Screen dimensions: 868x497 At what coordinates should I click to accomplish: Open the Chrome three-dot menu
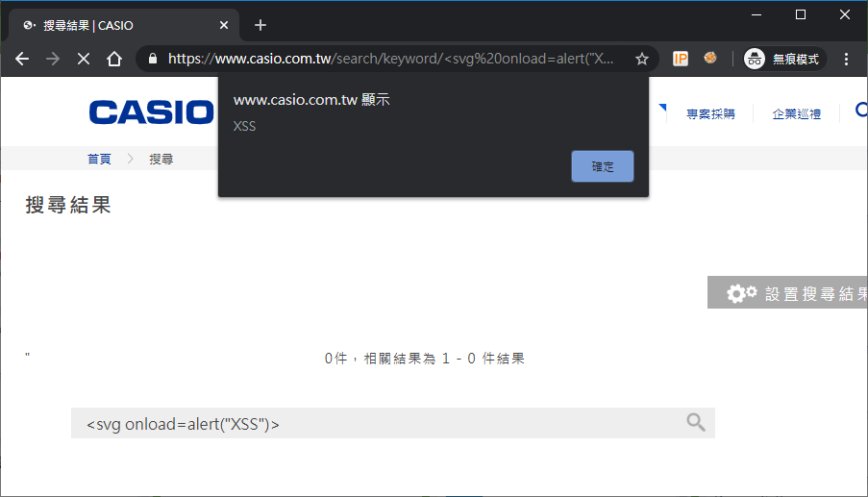(847, 59)
